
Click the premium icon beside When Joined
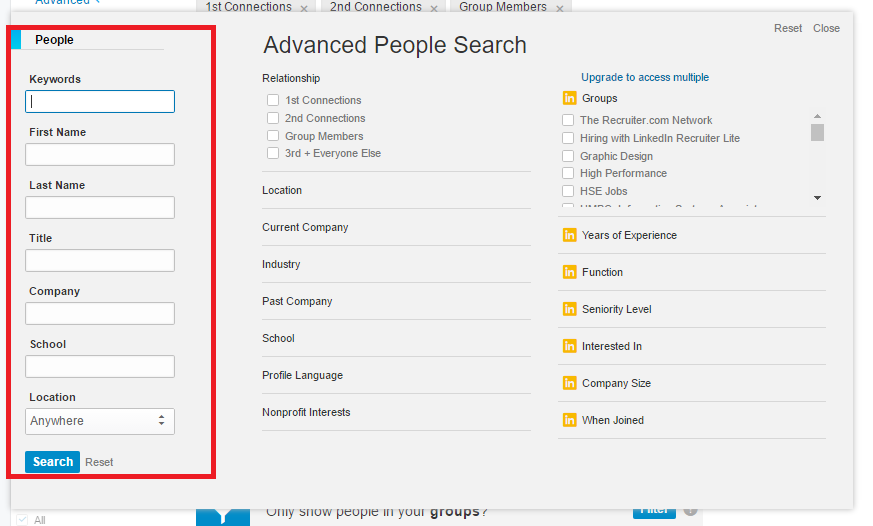[x=569, y=420]
